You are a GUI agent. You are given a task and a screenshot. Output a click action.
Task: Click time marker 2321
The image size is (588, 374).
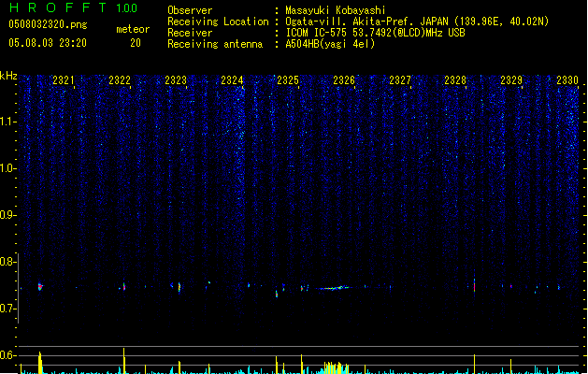pos(63,80)
